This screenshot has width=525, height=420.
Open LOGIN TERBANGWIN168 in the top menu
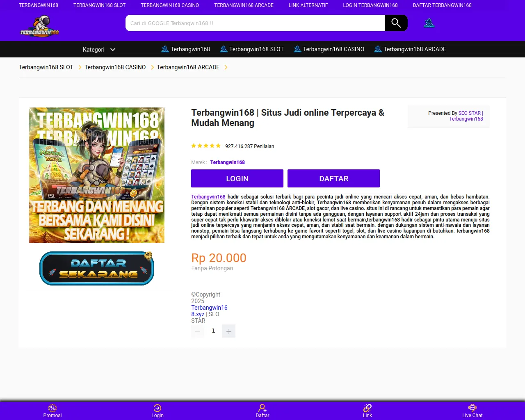click(x=370, y=5)
